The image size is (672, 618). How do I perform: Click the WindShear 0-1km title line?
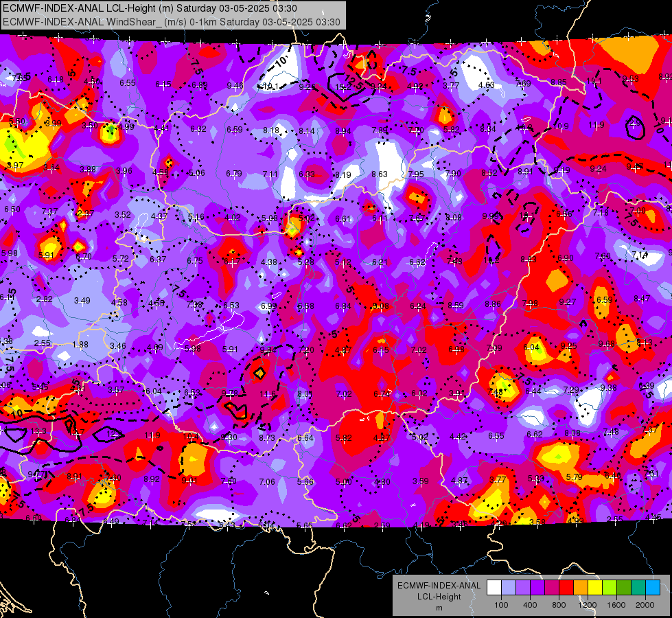coord(172,22)
